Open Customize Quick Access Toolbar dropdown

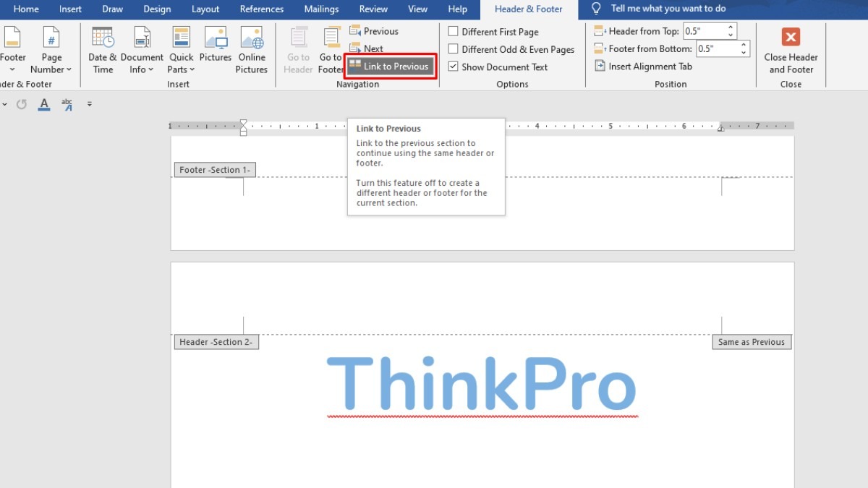click(x=90, y=104)
